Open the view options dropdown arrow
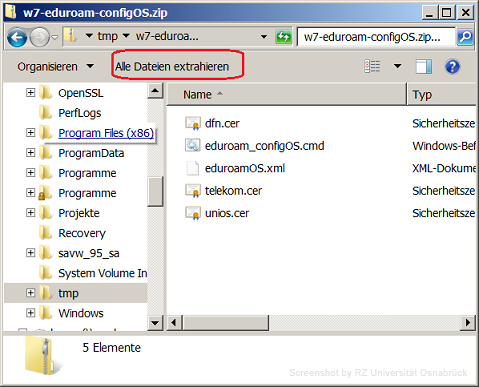The image size is (479, 387). [397, 66]
